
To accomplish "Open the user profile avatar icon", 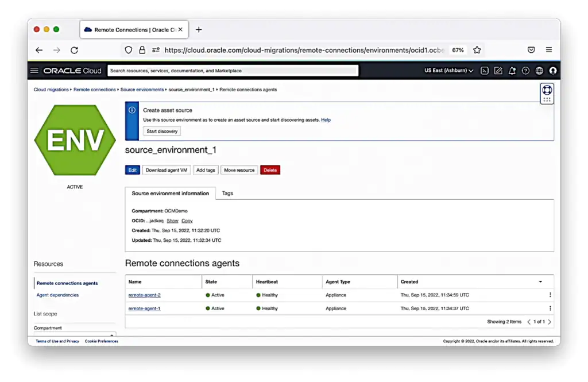I will click(x=553, y=71).
